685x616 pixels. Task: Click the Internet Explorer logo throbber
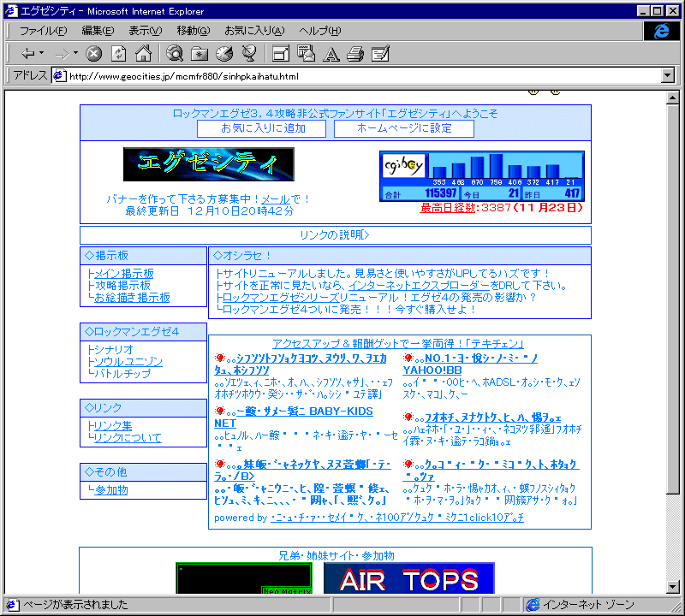(x=661, y=31)
